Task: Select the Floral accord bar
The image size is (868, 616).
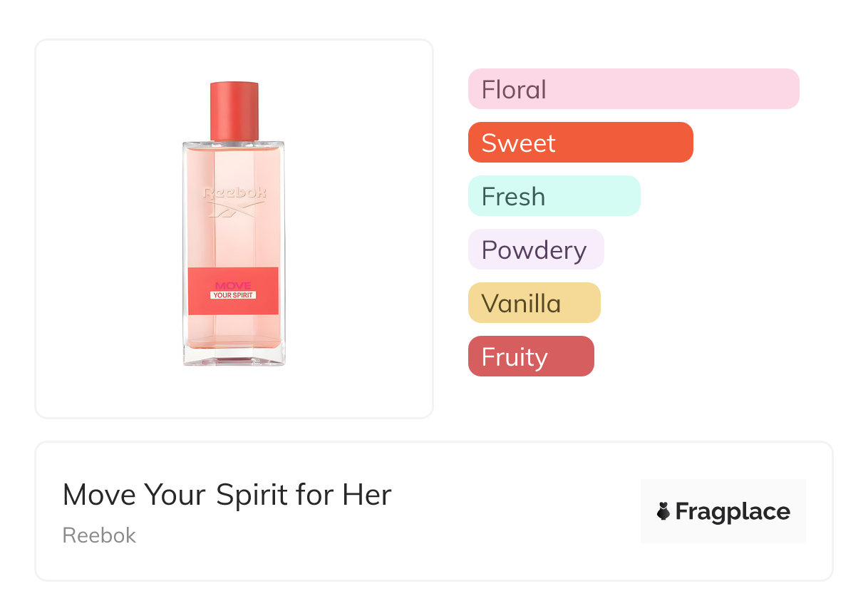Action: tap(633, 89)
